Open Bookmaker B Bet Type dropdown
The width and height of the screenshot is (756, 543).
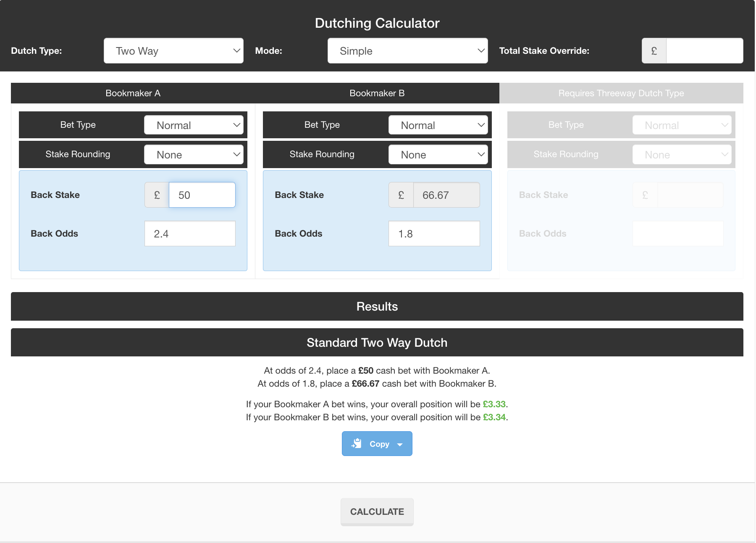coord(438,125)
